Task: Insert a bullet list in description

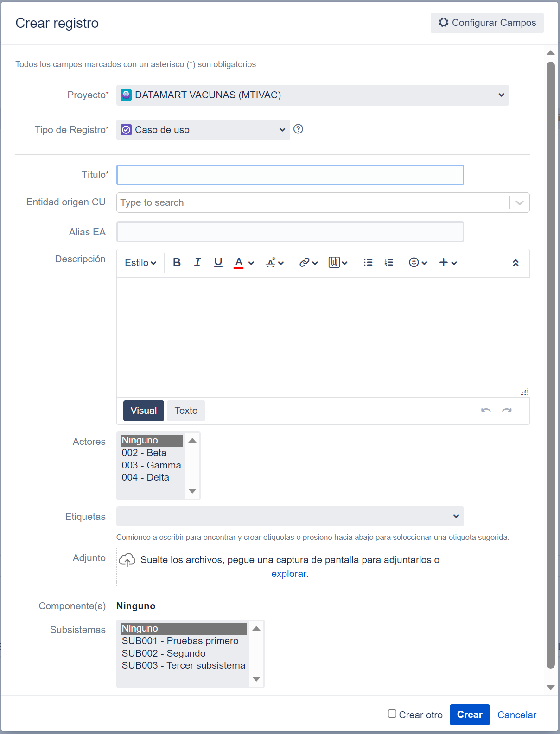Action: pyautogui.click(x=368, y=263)
